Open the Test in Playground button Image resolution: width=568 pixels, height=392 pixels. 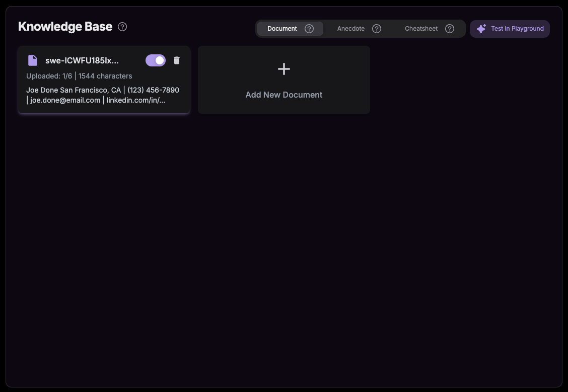tap(510, 29)
